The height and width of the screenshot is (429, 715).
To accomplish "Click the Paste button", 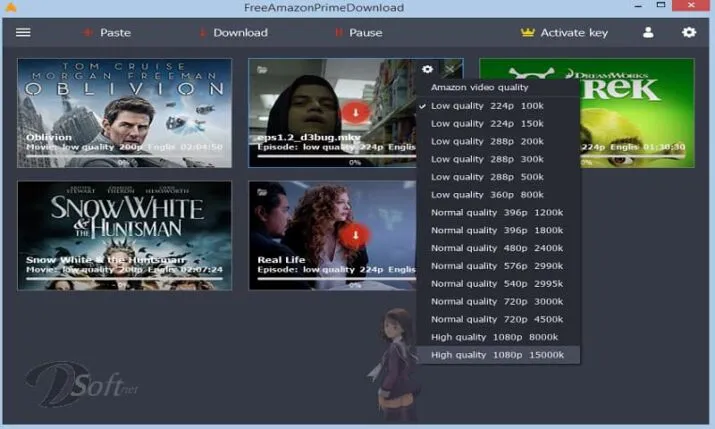I will 107,33.
